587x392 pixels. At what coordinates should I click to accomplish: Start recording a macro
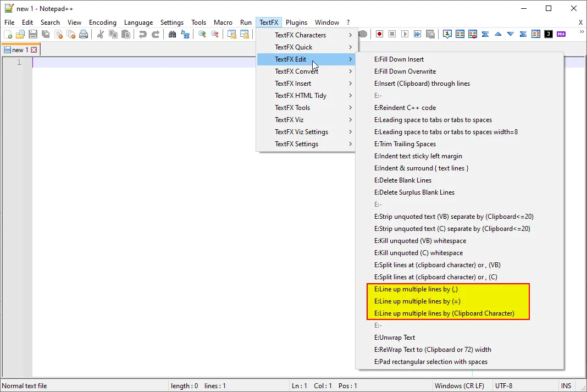[x=379, y=34]
